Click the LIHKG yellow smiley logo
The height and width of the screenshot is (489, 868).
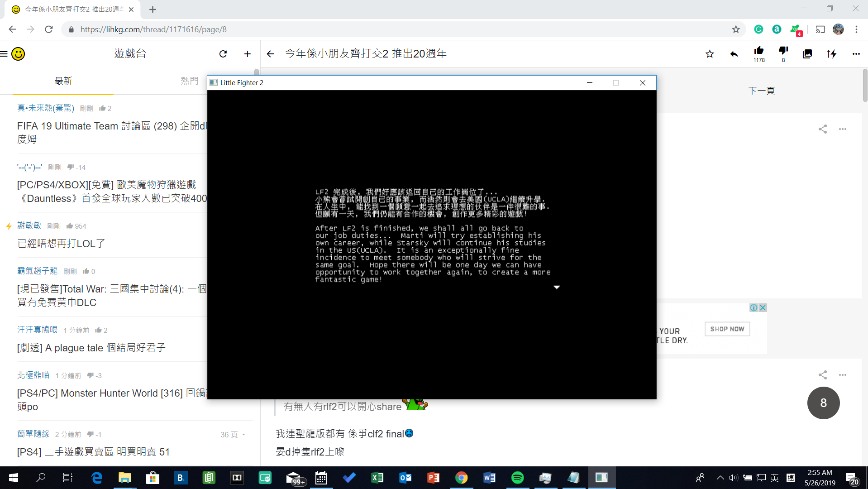(18, 54)
